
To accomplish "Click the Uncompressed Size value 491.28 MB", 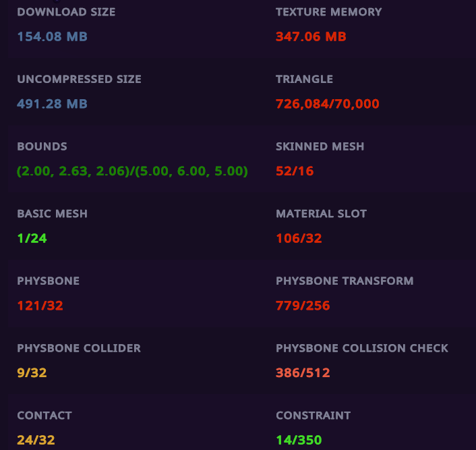I will [x=53, y=104].
